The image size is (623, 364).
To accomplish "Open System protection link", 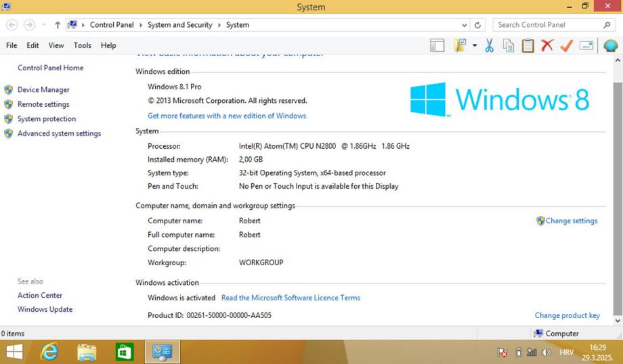I will click(x=47, y=118).
